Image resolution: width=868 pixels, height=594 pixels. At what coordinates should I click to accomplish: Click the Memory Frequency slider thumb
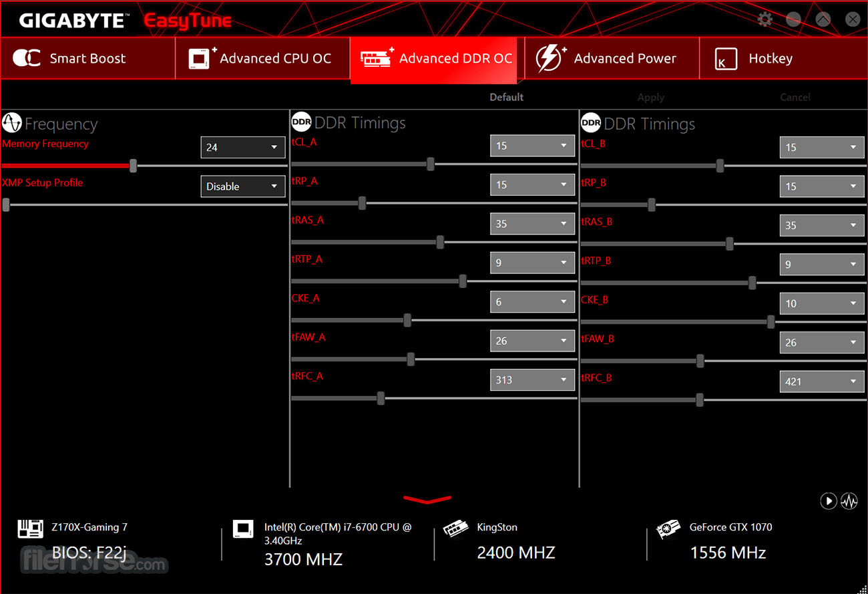[133, 166]
